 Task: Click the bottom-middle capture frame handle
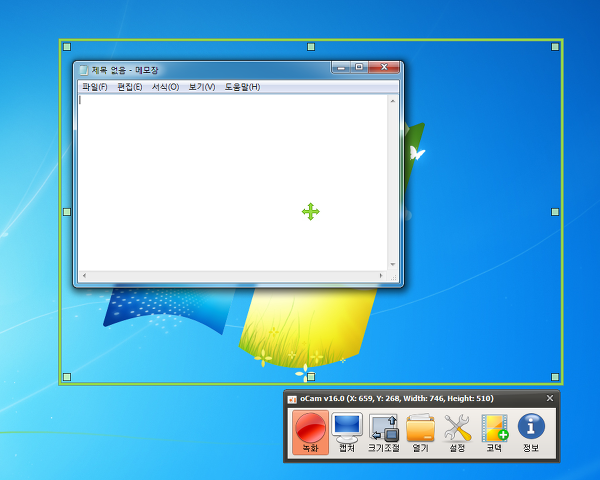311,377
